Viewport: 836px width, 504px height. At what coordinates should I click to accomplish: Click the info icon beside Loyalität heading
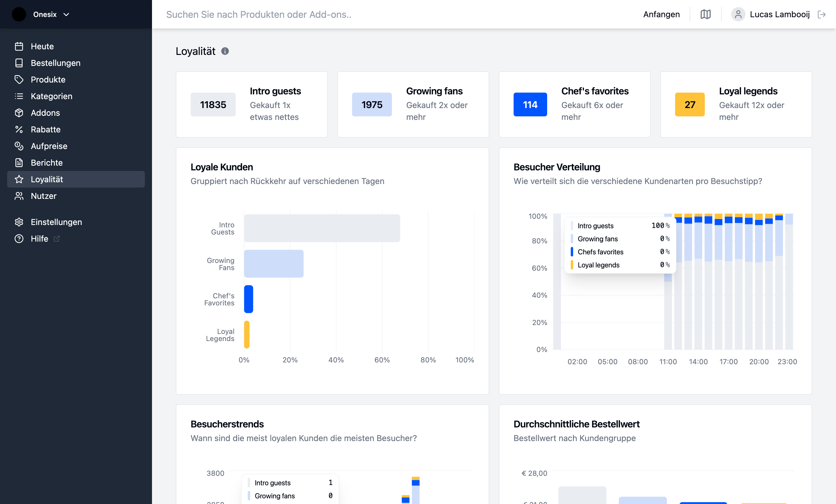(225, 51)
